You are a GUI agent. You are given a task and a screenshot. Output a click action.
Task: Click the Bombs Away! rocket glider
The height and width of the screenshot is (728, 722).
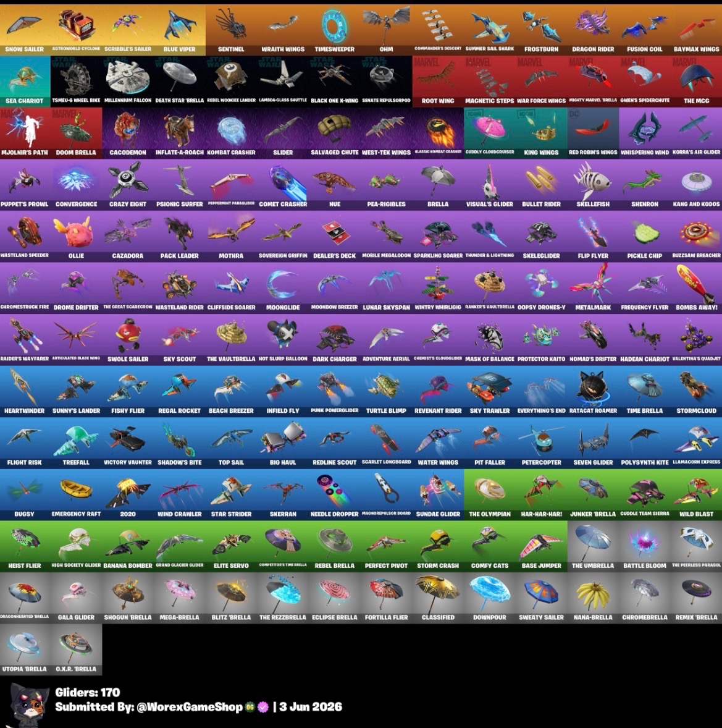697,287
